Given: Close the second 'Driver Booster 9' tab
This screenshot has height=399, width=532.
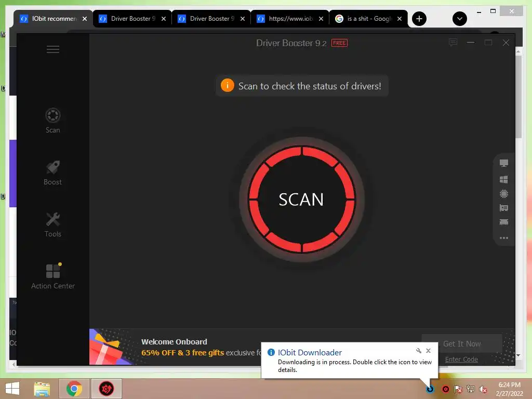Looking at the screenshot, I should pyautogui.click(x=243, y=19).
